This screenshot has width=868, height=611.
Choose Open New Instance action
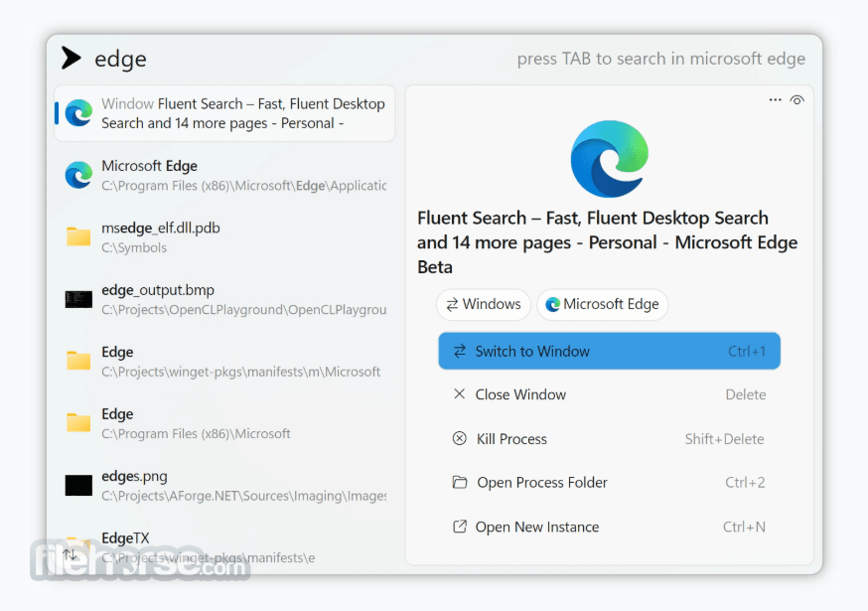click(x=609, y=527)
